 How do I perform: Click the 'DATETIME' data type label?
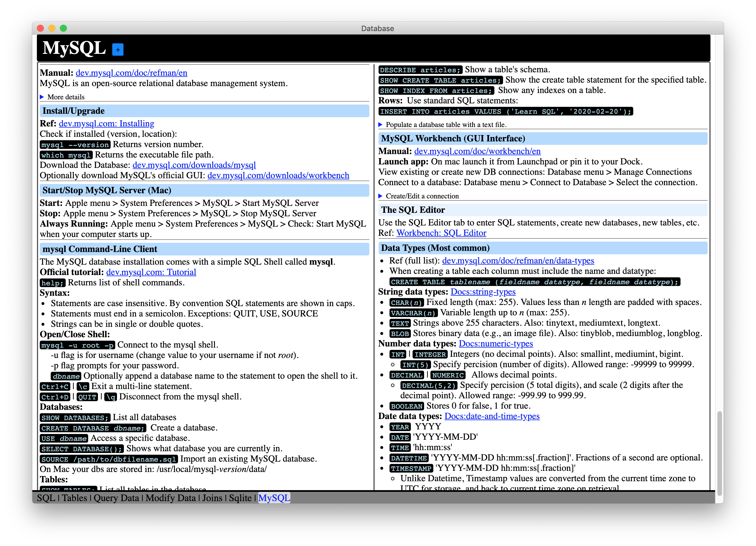point(409,458)
